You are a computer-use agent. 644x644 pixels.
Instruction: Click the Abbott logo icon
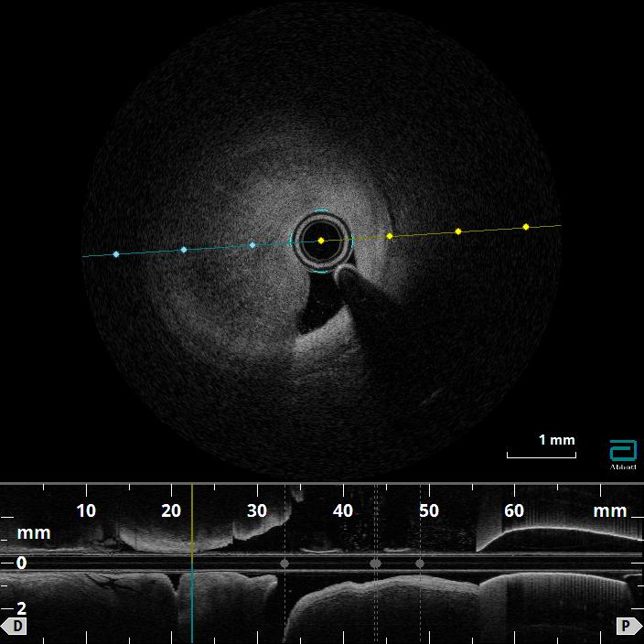tap(623, 451)
